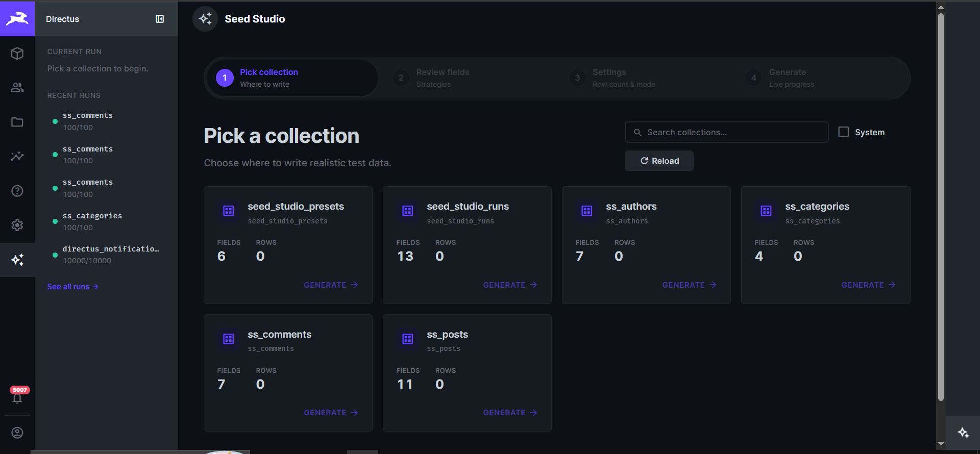Click the vertical scrollbar thumb

(x=941, y=207)
